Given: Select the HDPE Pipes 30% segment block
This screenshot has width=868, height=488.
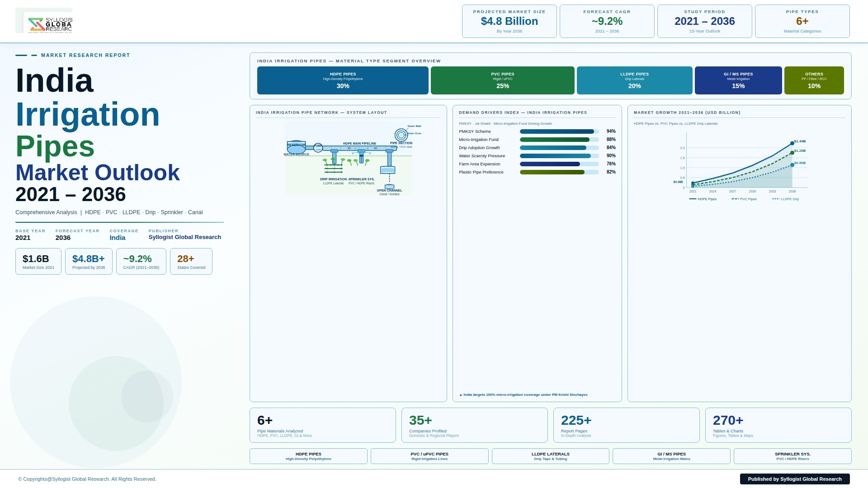Looking at the screenshot, I should click(x=343, y=80).
